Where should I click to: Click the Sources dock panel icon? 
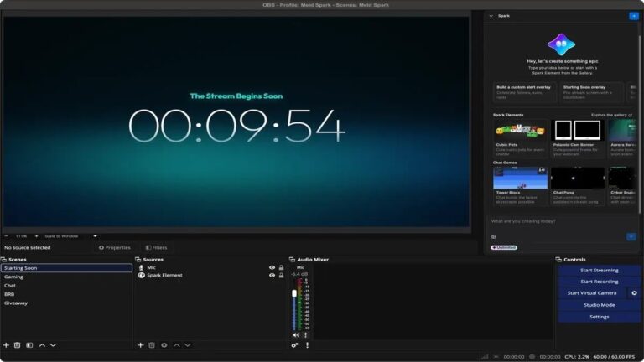[138, 260]
